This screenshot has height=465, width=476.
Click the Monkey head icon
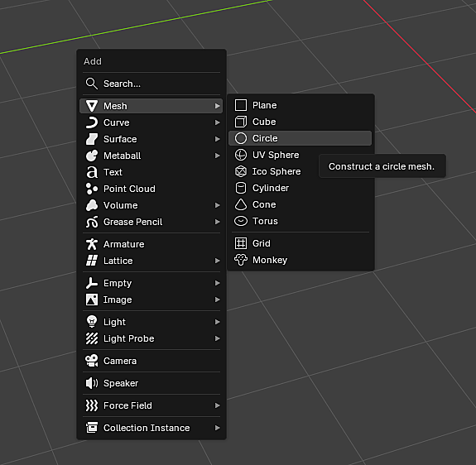click(241, 260)
